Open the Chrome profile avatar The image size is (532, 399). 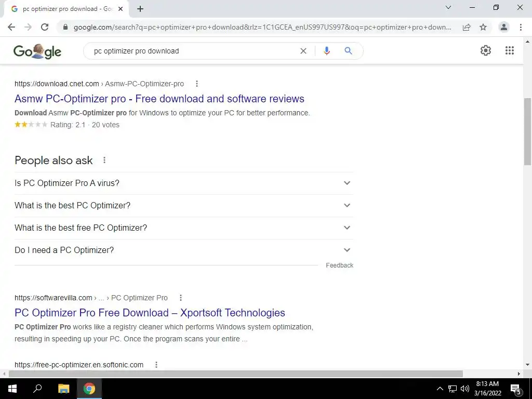pyautogui.click(x=504, y=27)
